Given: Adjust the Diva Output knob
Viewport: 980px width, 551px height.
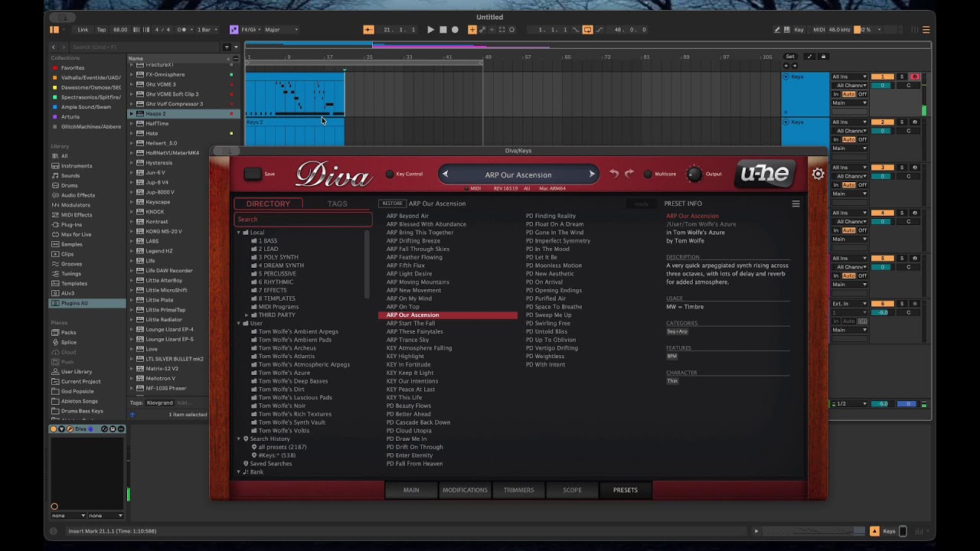Looking at the screenshot, I should 694,174.
